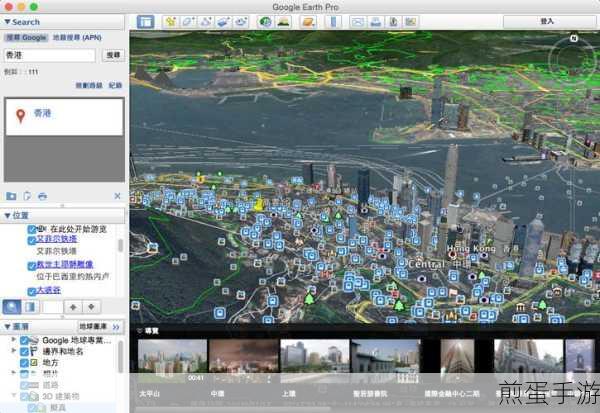This screenshot has width=600, height=413.
Task: Click the yellow placemark on the map
Action: coord(259,204)
